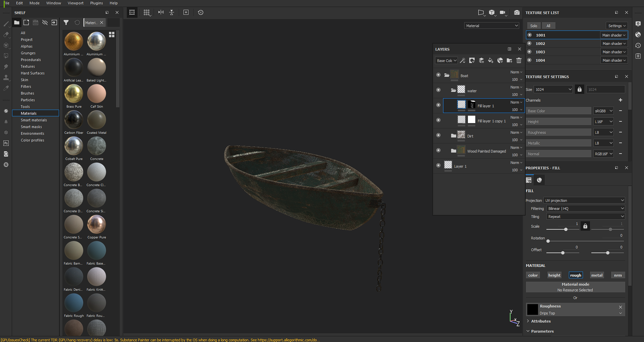The width and height of the screenshot is (644, 342).
Task: Toggle visibility of Dirt folder
Action: point(438,135)
